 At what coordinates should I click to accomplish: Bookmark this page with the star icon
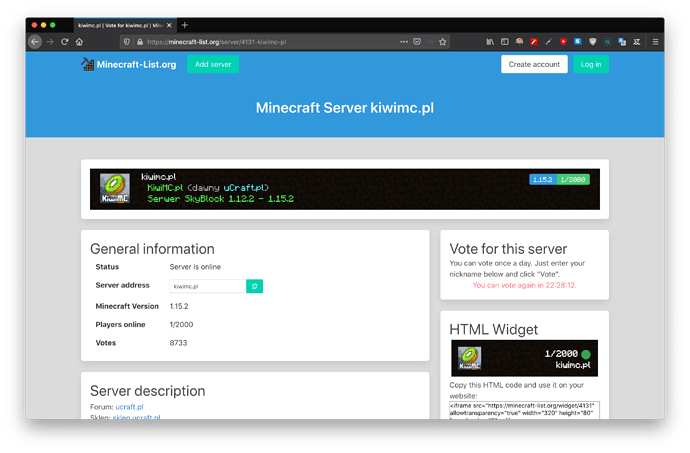coord(443,42)
